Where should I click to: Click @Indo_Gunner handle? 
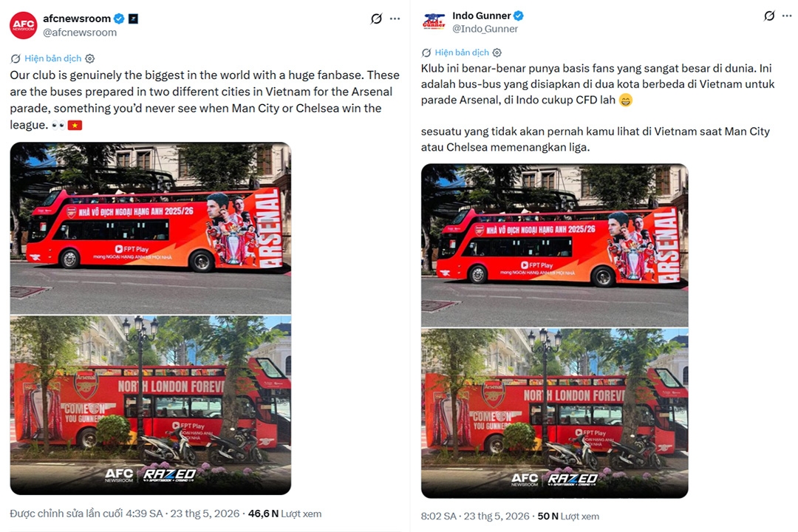485,29
